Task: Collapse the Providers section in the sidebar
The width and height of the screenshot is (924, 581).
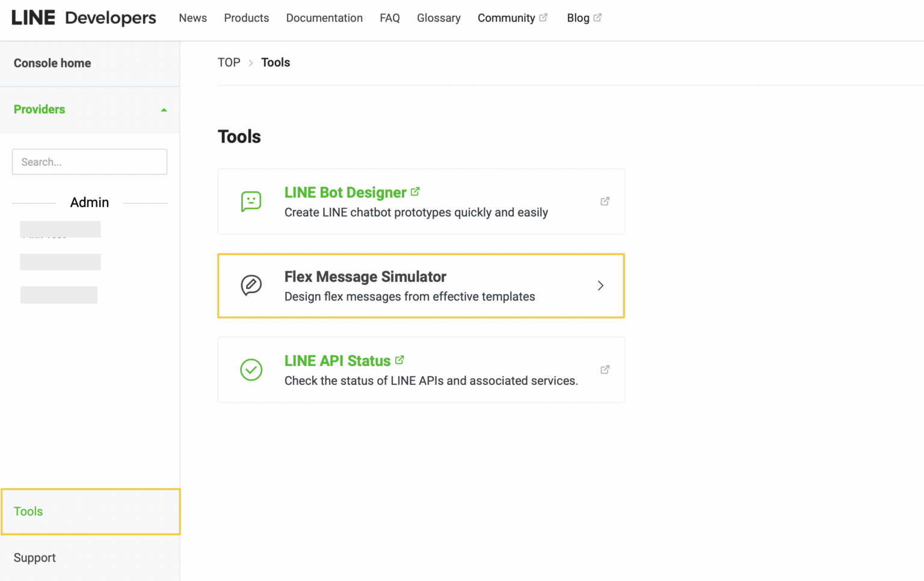Action: click(163, 110)
